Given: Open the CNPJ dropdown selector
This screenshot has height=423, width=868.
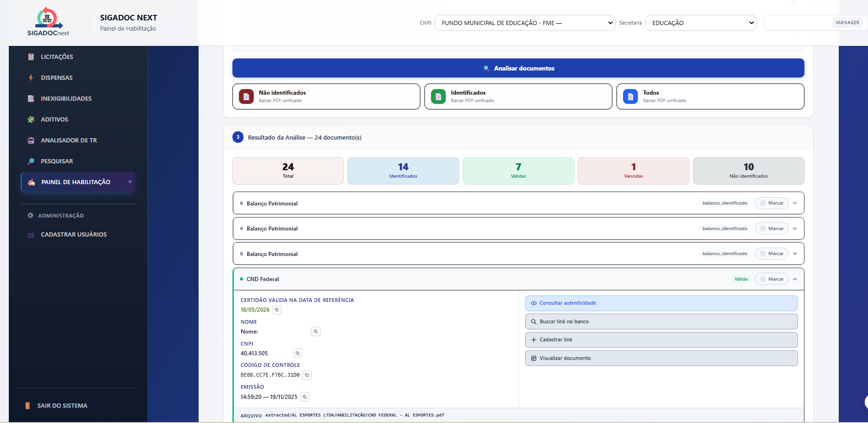Looking at the screenshot, I should click(x=525, y=23).
